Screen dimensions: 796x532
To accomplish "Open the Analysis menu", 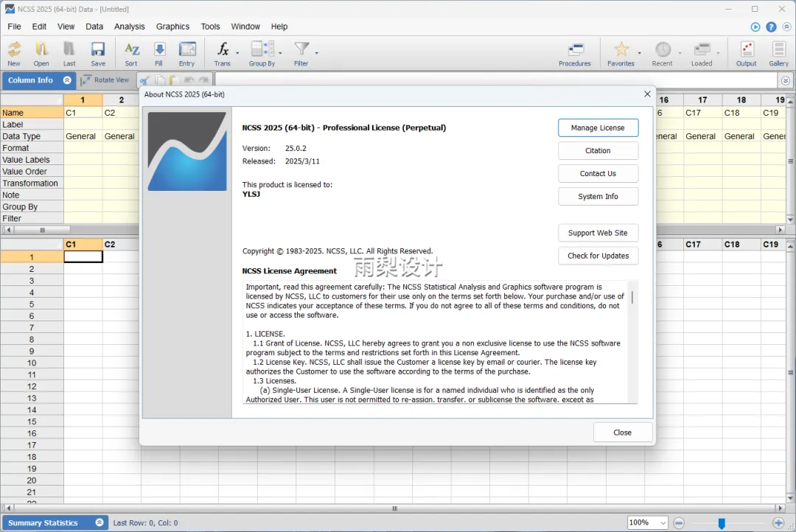I will [130, 27].
